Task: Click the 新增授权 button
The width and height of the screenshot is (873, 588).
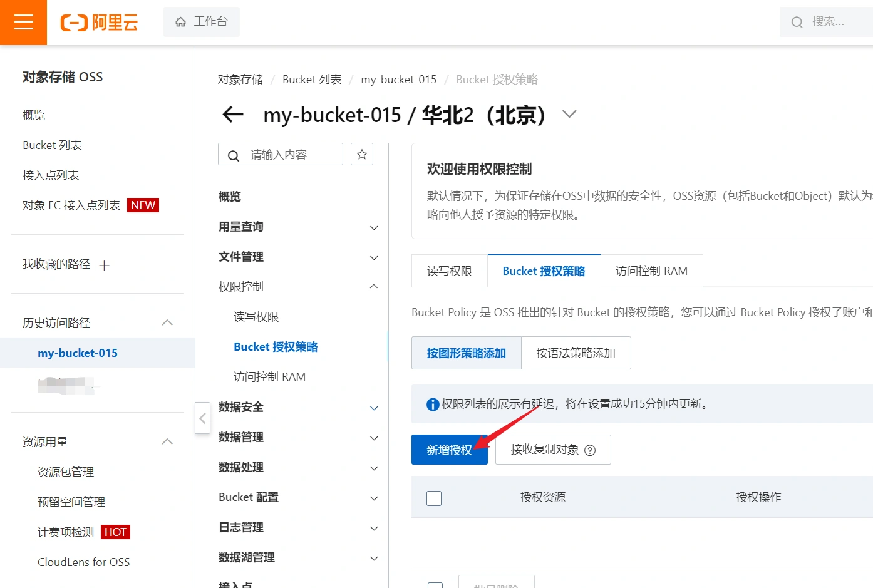Action: 449,450
